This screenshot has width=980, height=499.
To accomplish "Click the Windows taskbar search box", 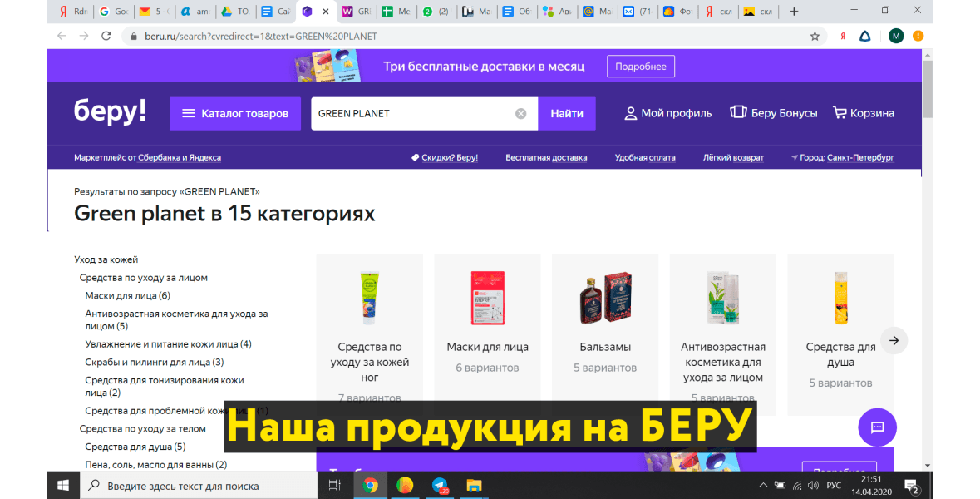I will [199, 485].
